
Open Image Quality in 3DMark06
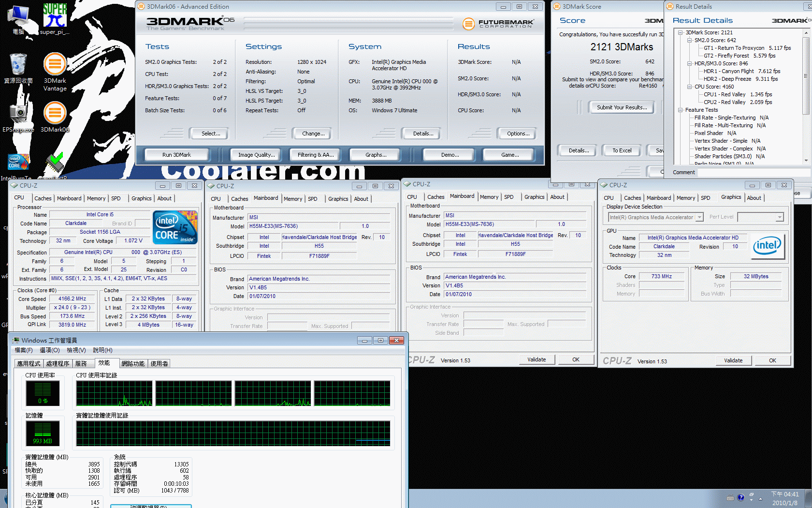click(257, 155)
